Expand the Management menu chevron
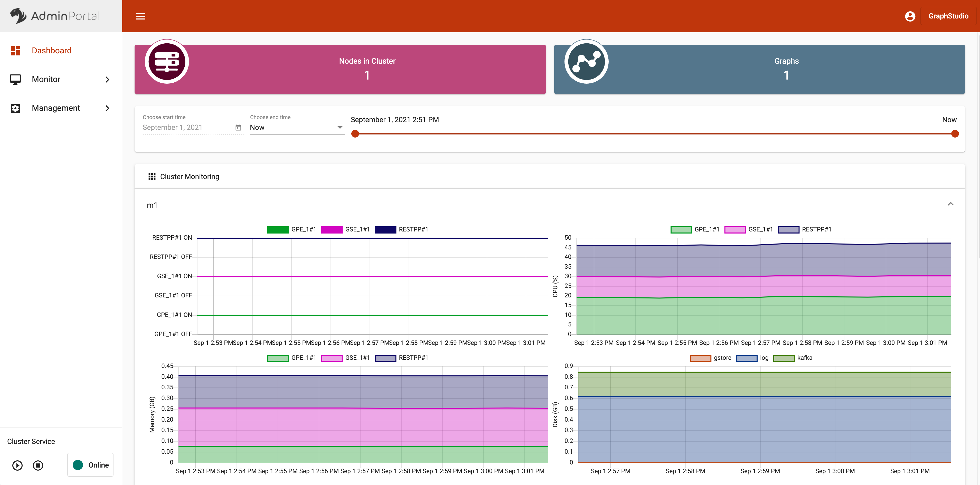 click(x=107, y=108)
